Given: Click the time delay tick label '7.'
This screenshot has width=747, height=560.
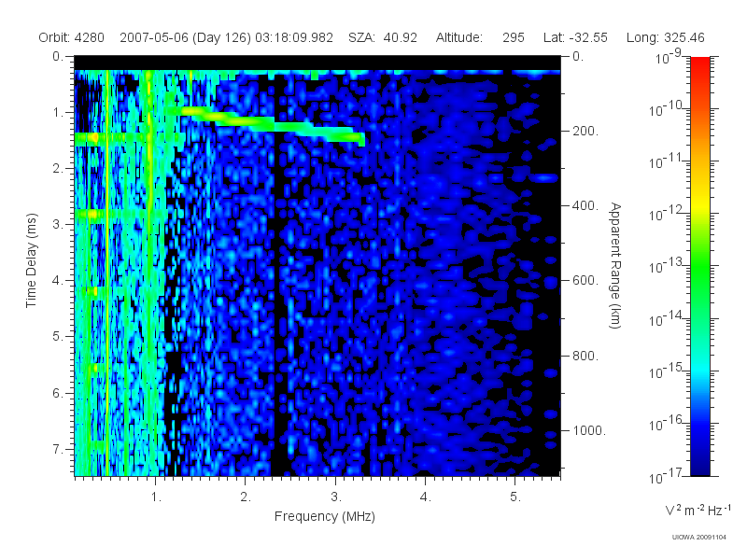Looking at the screenshot, I should 58,449.
